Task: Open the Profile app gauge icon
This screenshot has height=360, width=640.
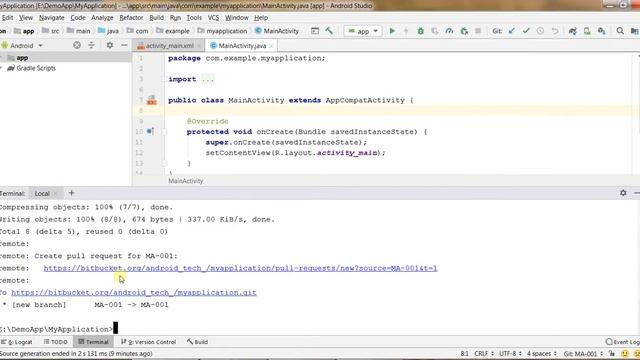Action: (449, 31)
